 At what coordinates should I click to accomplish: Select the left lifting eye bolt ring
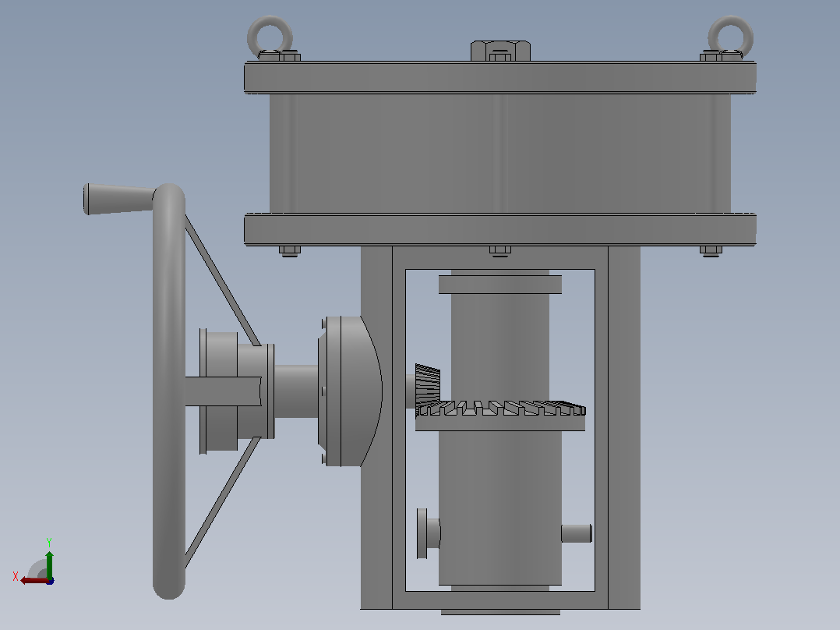click(x=270, y=37)
